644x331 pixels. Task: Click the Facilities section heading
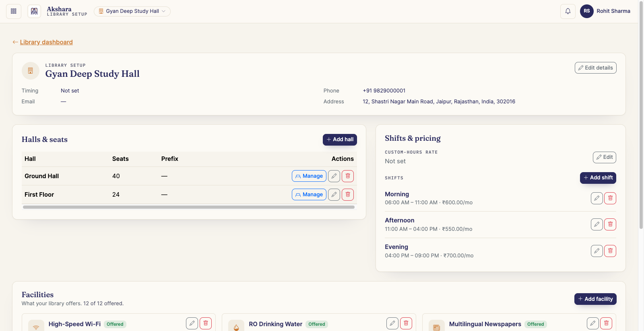pos(37,295)
